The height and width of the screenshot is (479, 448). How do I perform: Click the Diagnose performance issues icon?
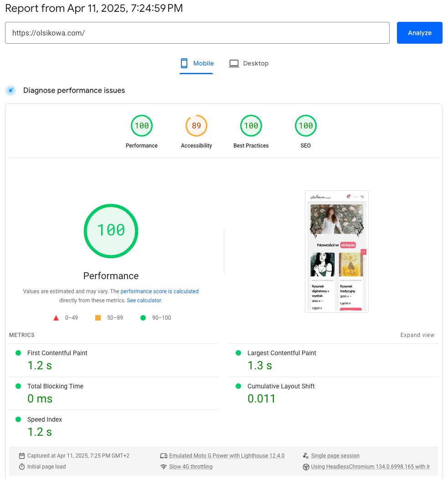pos(10,91)
